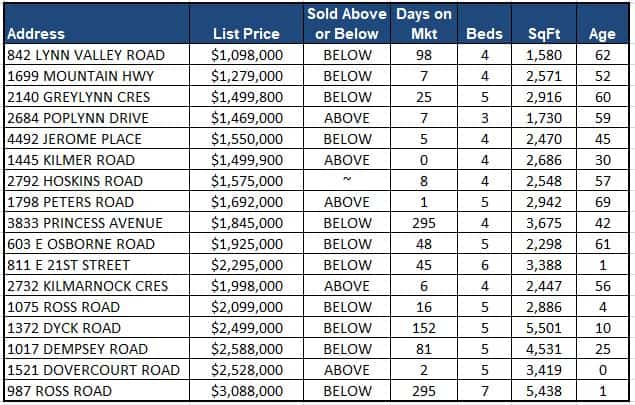
Task: Click the Days on Mkt header
Action: (x=424, y=24)
